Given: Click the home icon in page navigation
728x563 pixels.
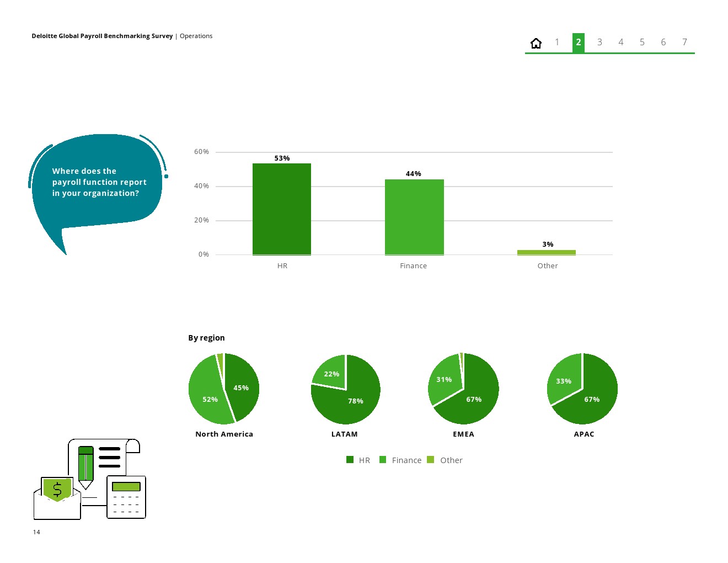Looking at the screenshot, I should tap(536, 43).
